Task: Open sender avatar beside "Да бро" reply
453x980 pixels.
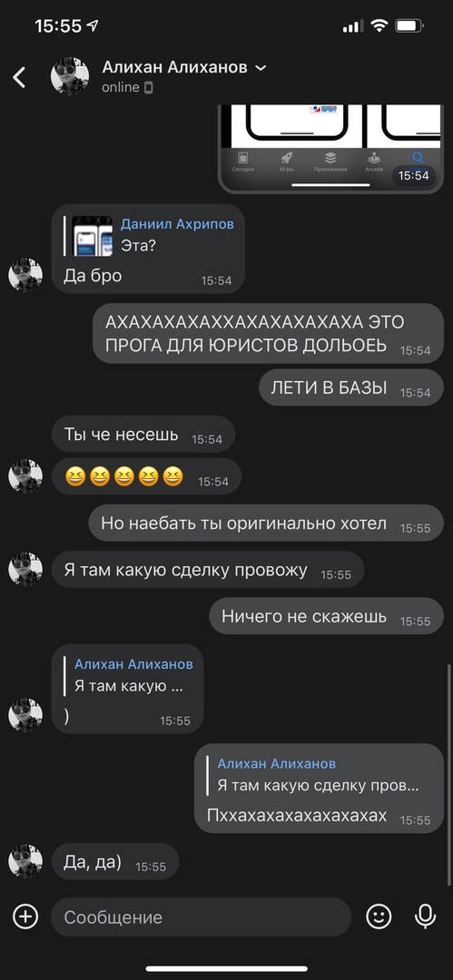Action: point(25,275)
